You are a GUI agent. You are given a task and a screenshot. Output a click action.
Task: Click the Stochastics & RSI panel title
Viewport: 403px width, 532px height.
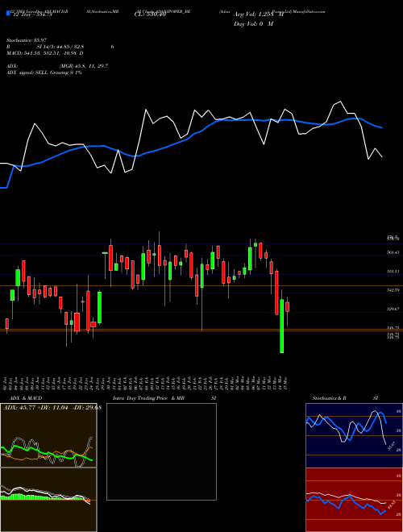[345, 398]
